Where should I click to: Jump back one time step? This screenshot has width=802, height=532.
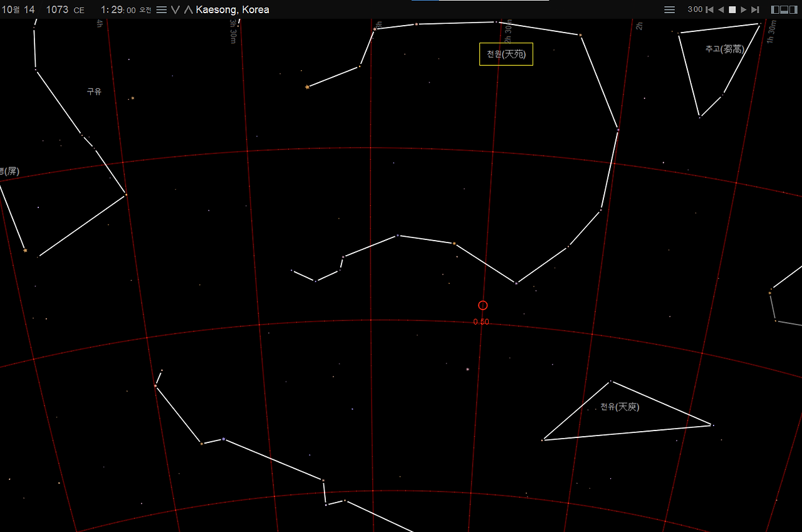click(x=709, y=9)
